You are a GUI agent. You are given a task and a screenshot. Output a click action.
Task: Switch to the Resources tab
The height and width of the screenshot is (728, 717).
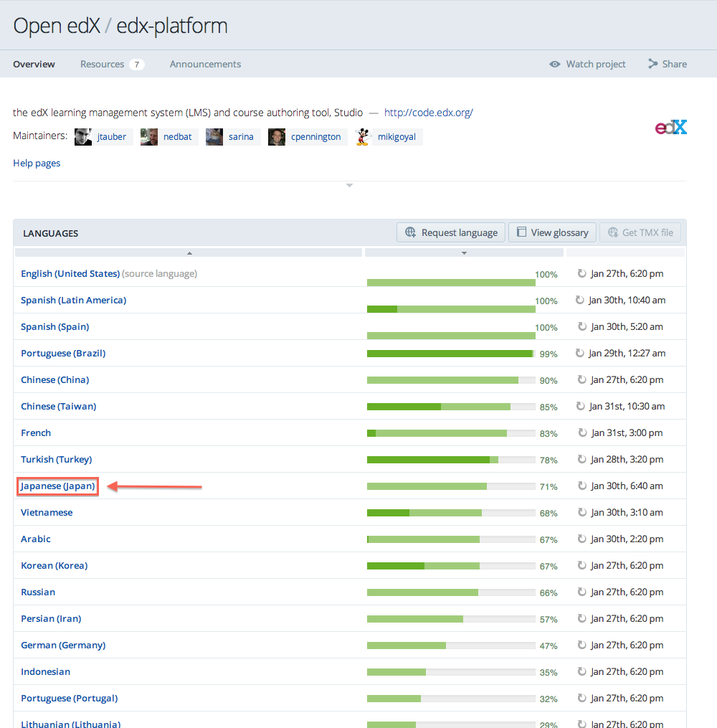(103, 65)
